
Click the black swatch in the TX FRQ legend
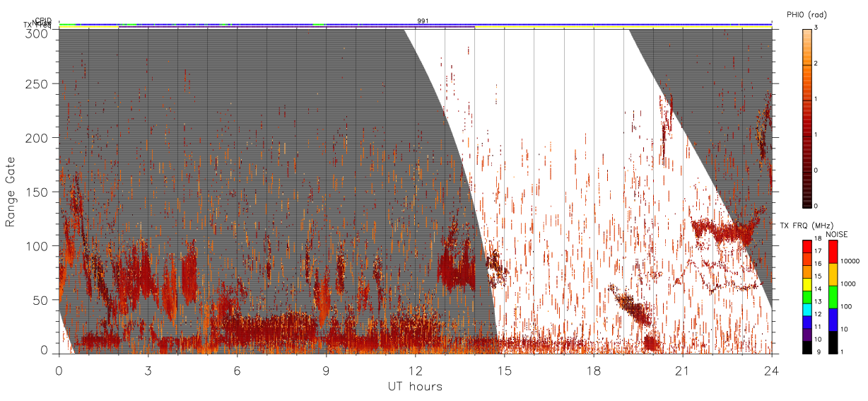click(x=807, y=348)
